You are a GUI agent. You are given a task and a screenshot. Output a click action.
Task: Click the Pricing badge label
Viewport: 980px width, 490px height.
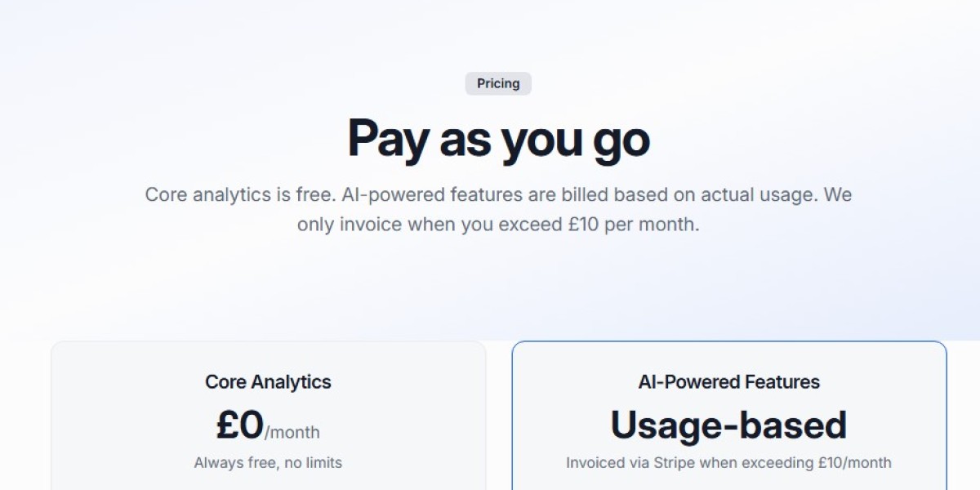[x=498, y=83]
